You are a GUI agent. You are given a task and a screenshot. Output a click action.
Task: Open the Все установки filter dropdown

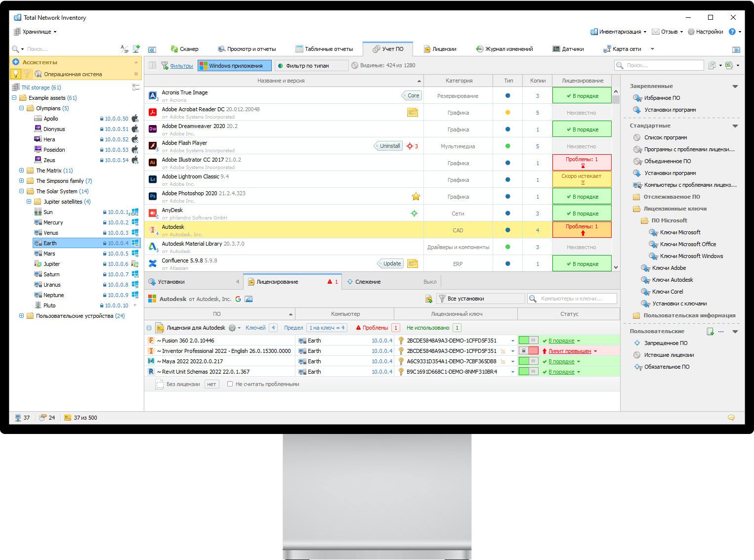(x=480, y=299)
